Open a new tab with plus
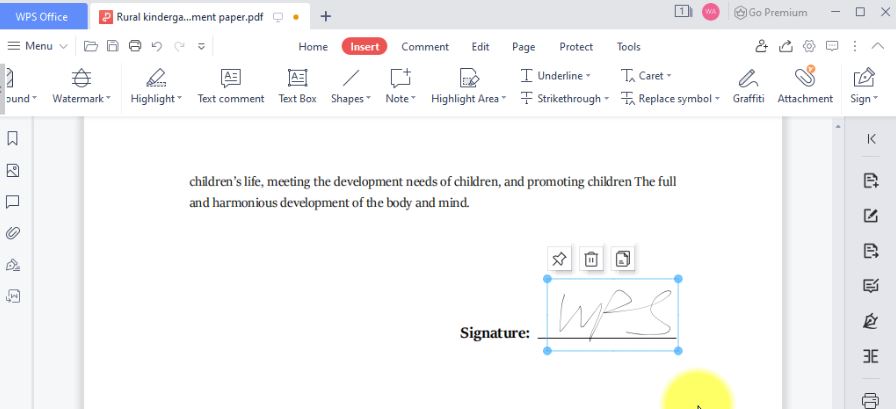896x409 pixels. click(326, 17)
